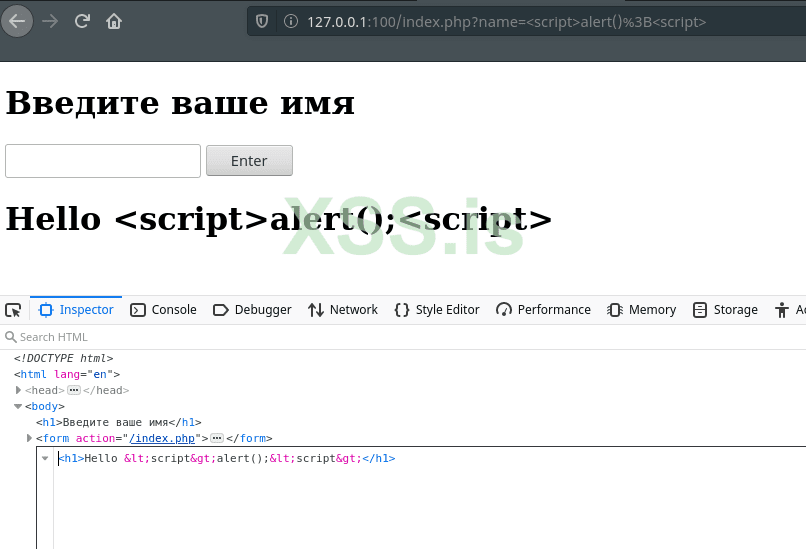Select the h1 Введите ваше имя node
Screen dimensions: 806x549
119,422
